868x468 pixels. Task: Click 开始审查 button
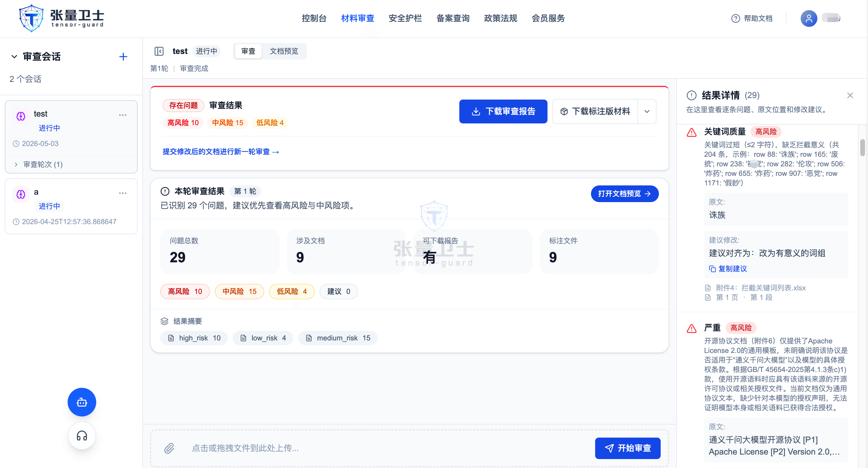pyautogui.click(x=627, y=448)
